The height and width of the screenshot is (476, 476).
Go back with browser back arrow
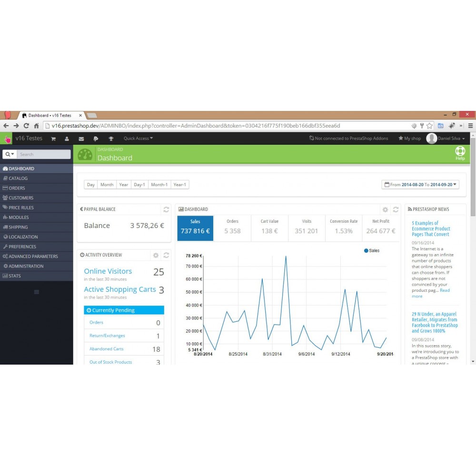[6, 126]
